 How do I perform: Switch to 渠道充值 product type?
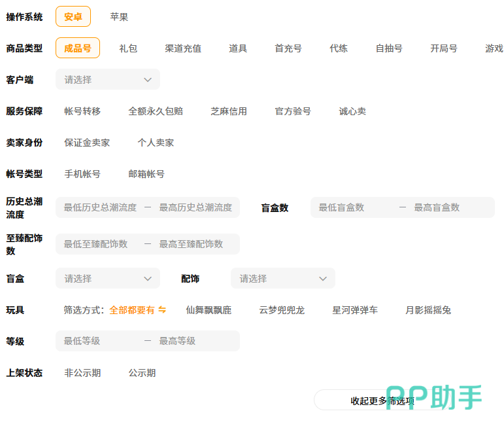click(183, 48)
